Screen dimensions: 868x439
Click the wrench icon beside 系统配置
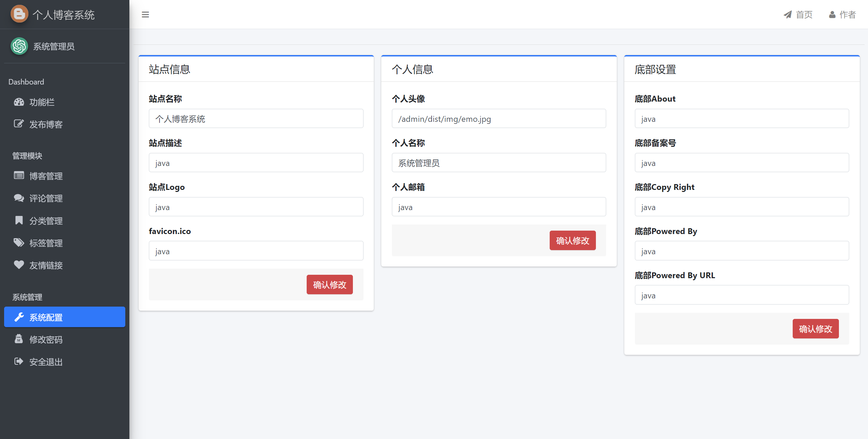[x=19, y=317]
